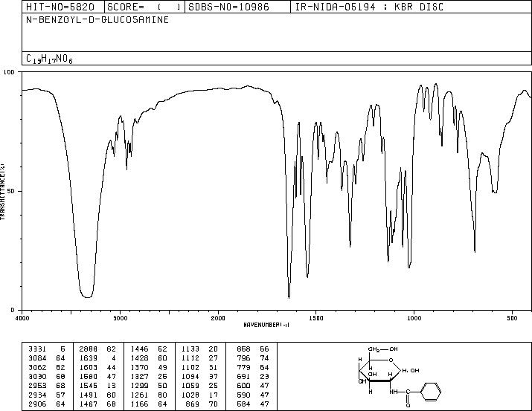Click the WAVENUMBER axis title
The height and width of the screenshot is (411, 532).
(266, 325)
